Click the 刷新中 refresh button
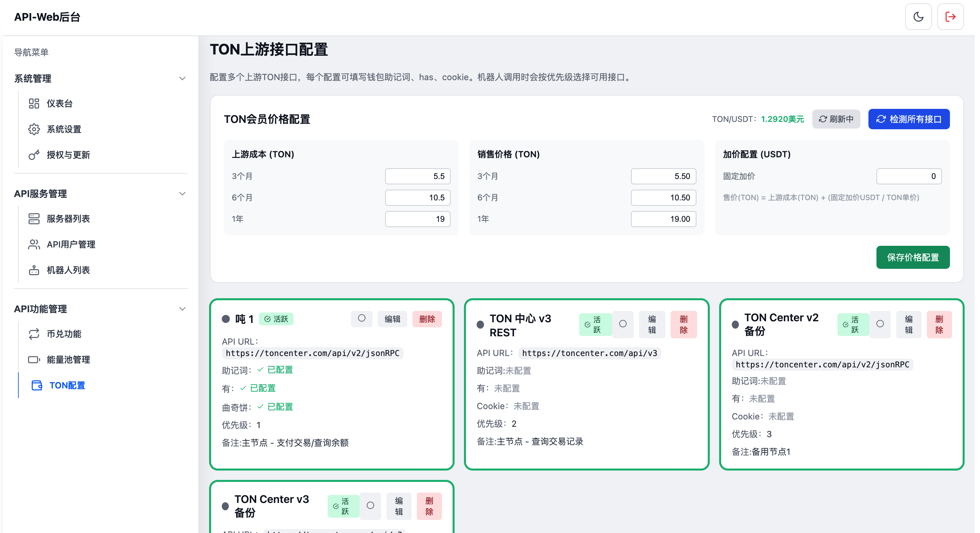This screenshot has height=533, width=980. (x=836, y=119)
